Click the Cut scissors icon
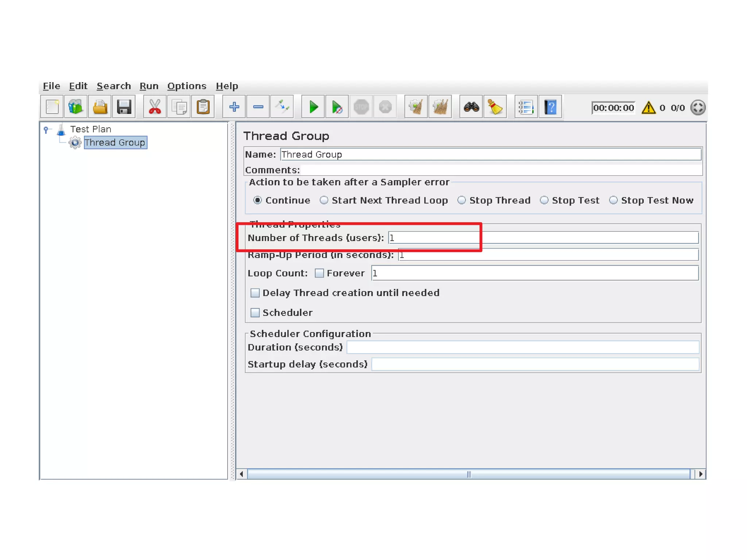Screen dimensions: 747x560 pyautogui.click(x=155, y=107)
